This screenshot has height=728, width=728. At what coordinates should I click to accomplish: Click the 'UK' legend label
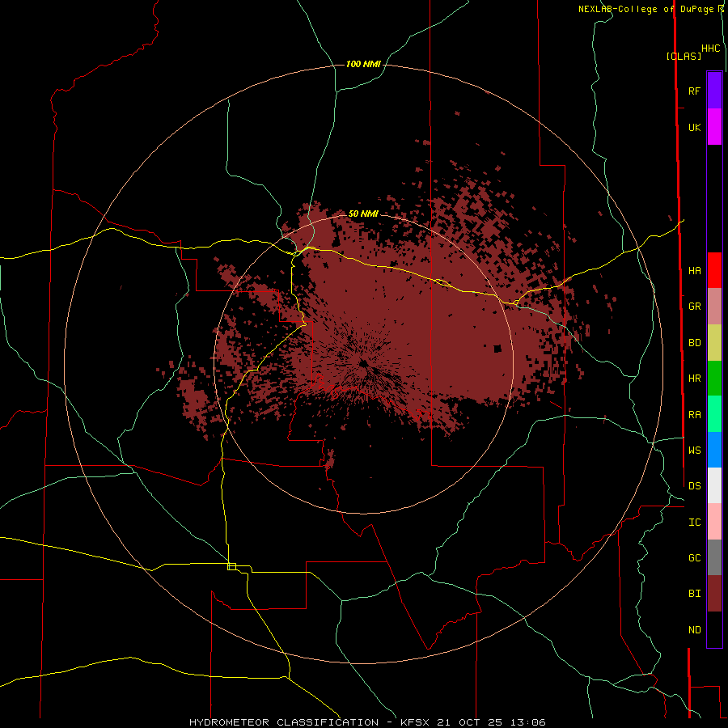(694, 128)
